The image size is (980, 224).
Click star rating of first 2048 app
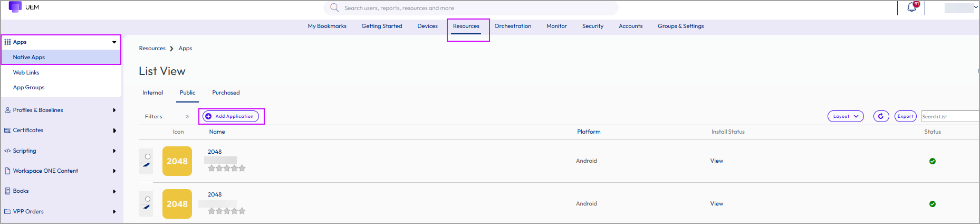click(227, 168)
